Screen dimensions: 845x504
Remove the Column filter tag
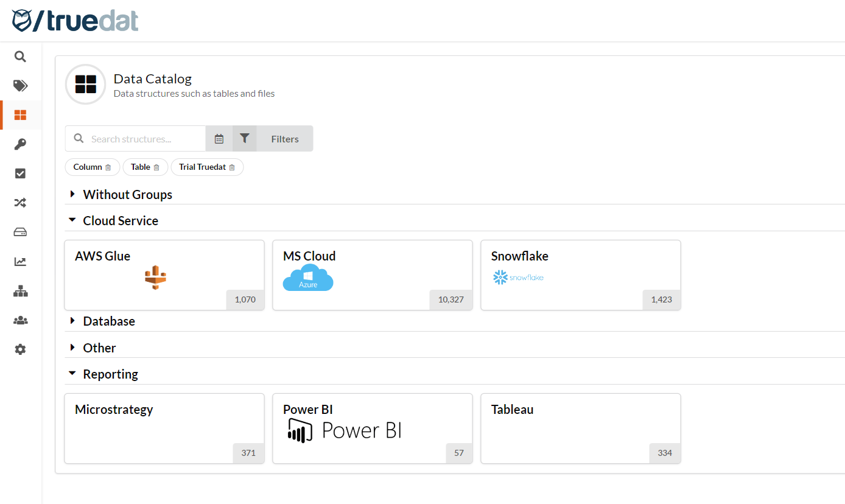108,167
